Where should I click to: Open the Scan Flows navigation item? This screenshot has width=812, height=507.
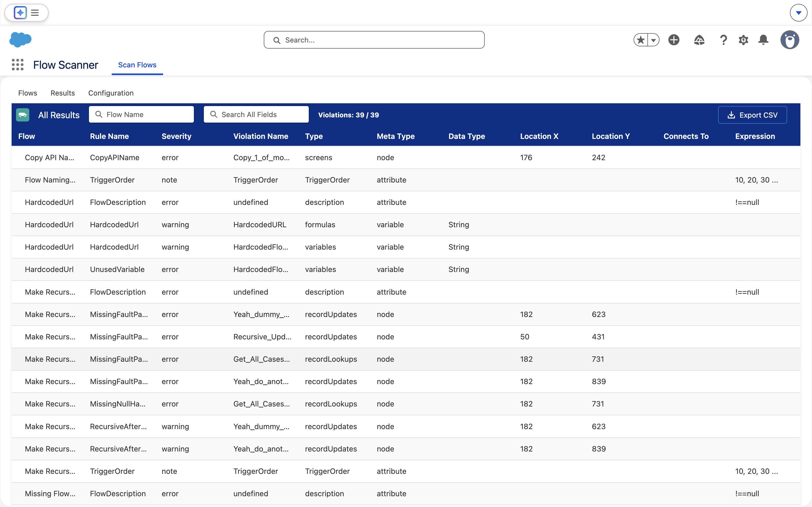coord(137,65)
